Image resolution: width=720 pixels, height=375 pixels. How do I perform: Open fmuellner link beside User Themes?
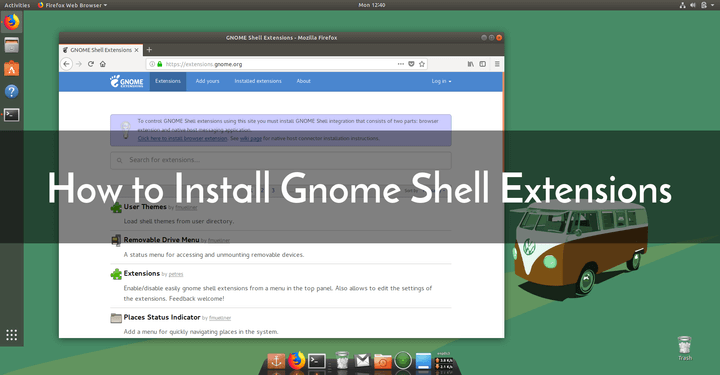(x=186, y=208)
